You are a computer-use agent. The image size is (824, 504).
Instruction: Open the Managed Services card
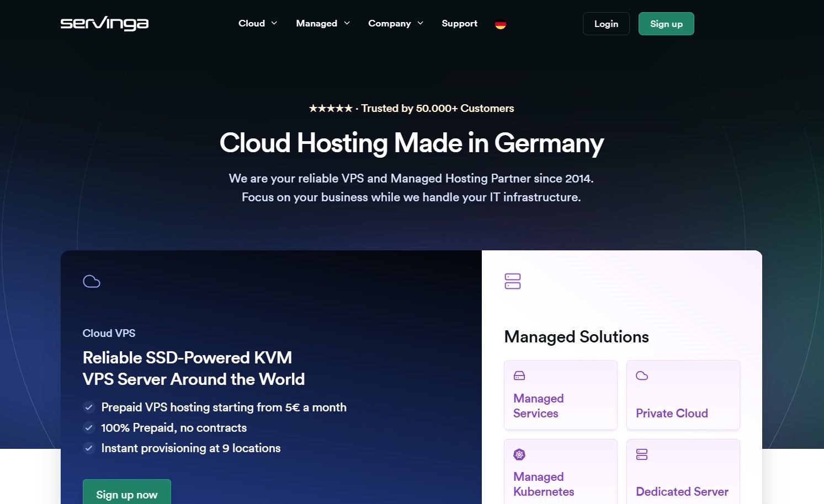561,395
